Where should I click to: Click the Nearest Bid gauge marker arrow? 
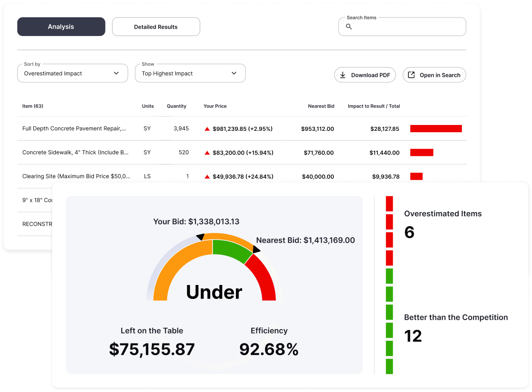[x=256, y=249]
